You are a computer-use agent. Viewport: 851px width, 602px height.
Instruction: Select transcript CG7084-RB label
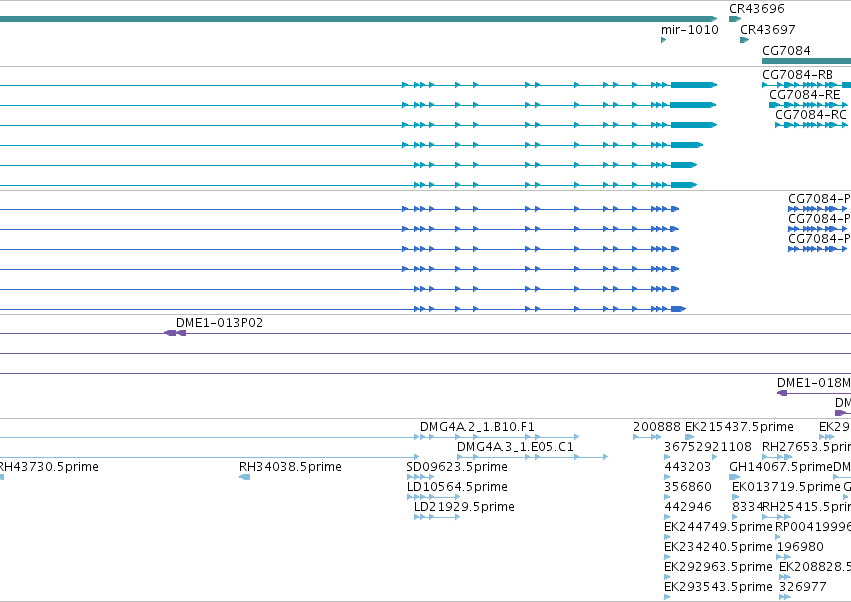797,74
